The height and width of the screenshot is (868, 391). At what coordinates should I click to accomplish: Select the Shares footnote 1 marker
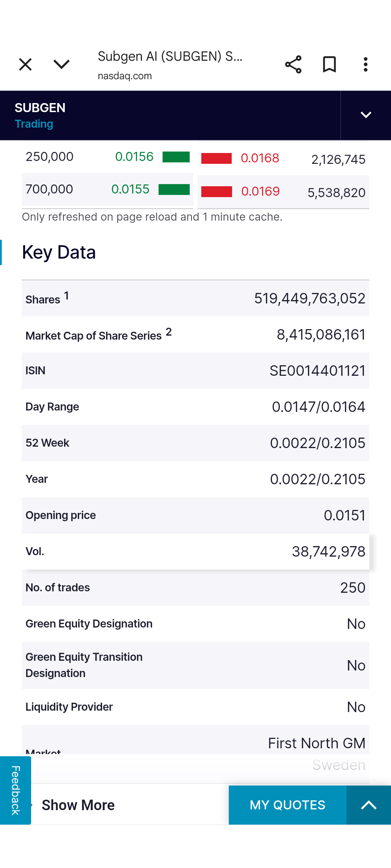tap(66, 295)
